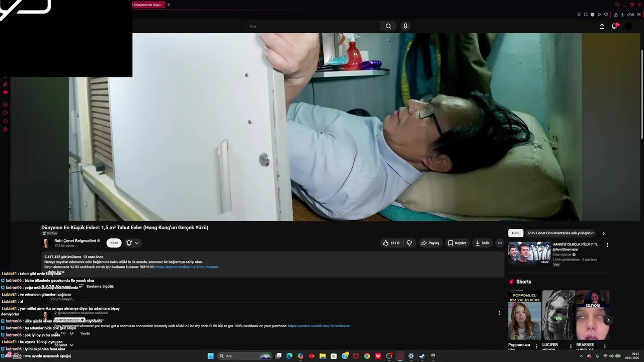Open taskbar clock 09:12 date panel

[x=632, y=356]
